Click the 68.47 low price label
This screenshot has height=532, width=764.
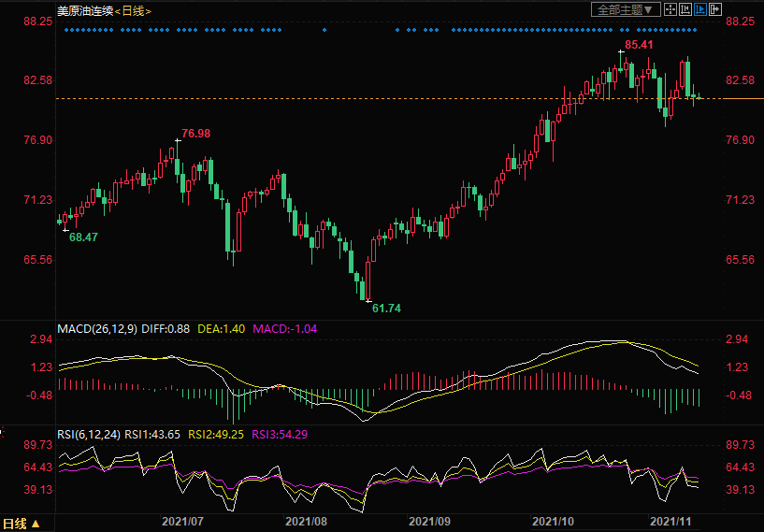tap(83, 237)
